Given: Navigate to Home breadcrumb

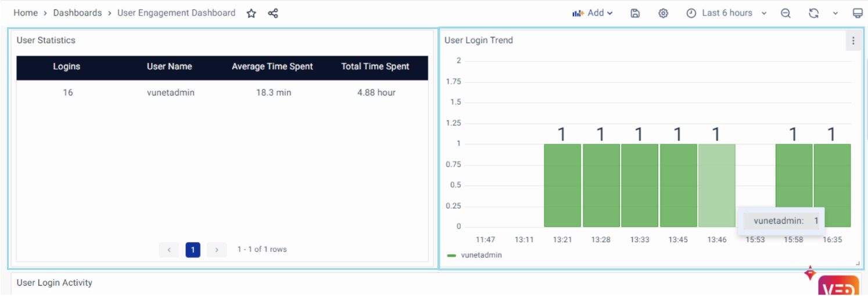Looking at the screenshot, I should [x=26, y=13].
